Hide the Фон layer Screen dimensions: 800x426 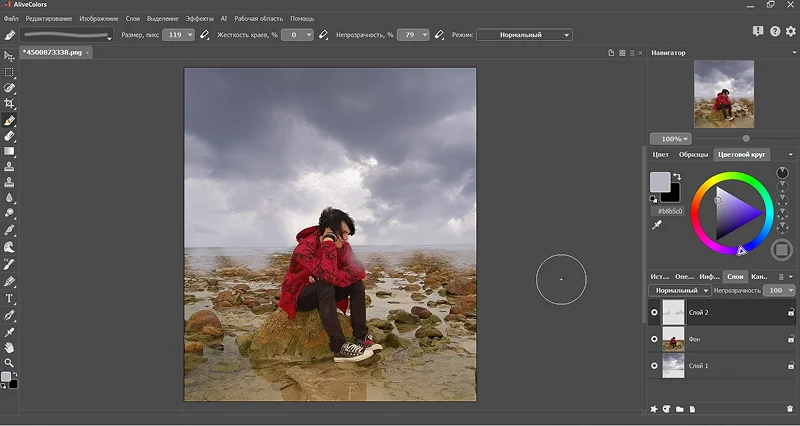[x=655, y=339]
